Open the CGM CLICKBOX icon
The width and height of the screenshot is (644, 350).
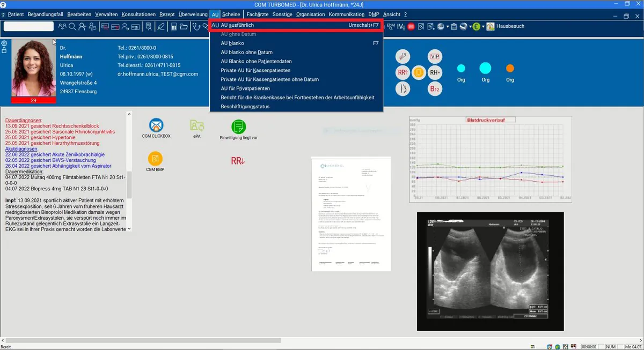pos(156,126)
